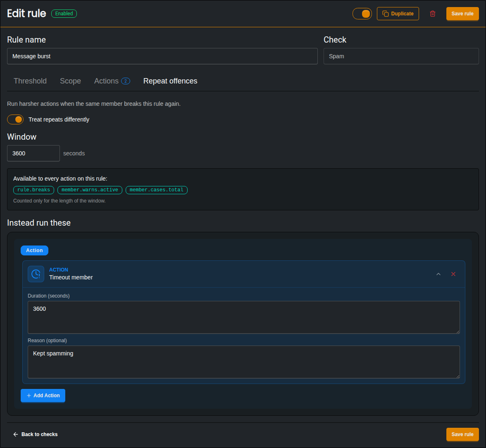Click the Timeout member title
The image size is (486, 448).
tap(71, 277)
